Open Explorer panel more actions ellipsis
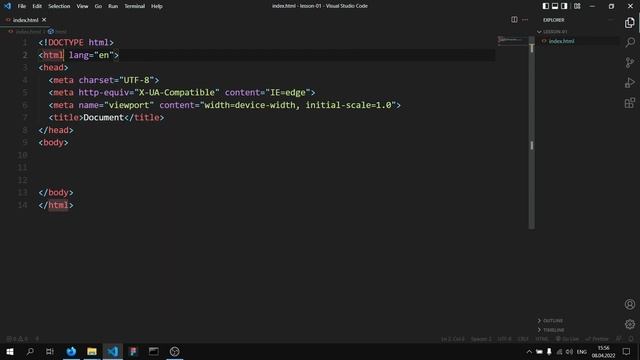Image resolution: width=640 pixels, height=360 pixels. 611,20
